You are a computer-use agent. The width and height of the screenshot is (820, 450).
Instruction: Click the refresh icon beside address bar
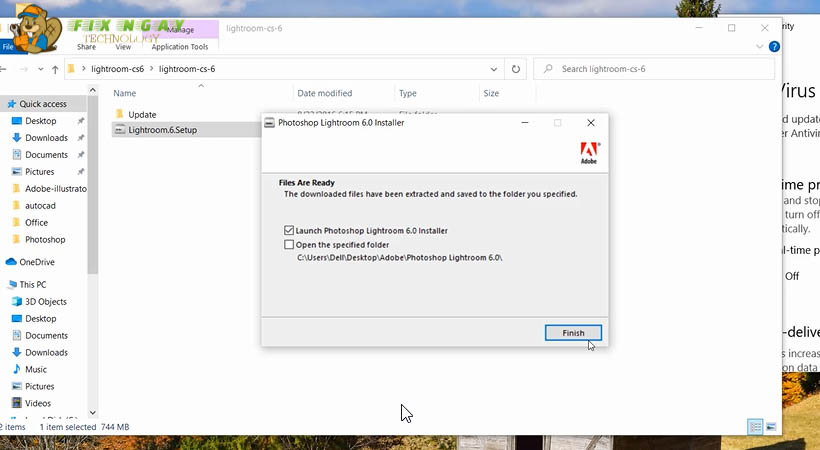point(516,69)
